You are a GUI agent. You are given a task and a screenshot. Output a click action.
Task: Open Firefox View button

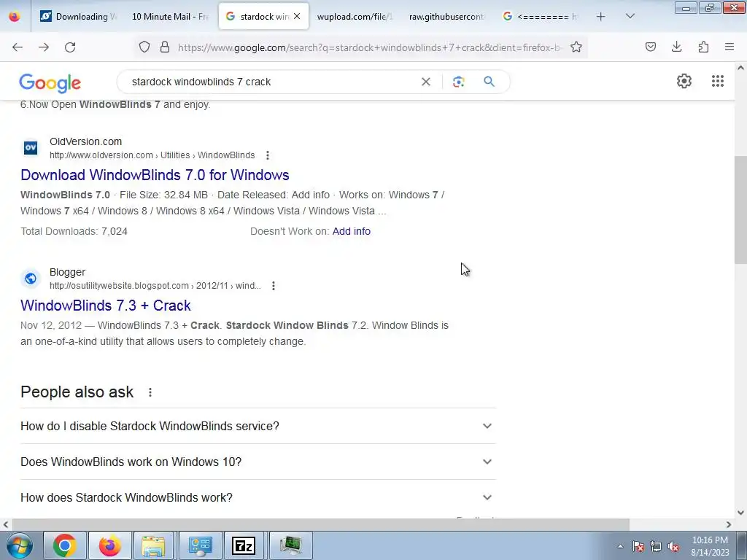coord(15,16)
